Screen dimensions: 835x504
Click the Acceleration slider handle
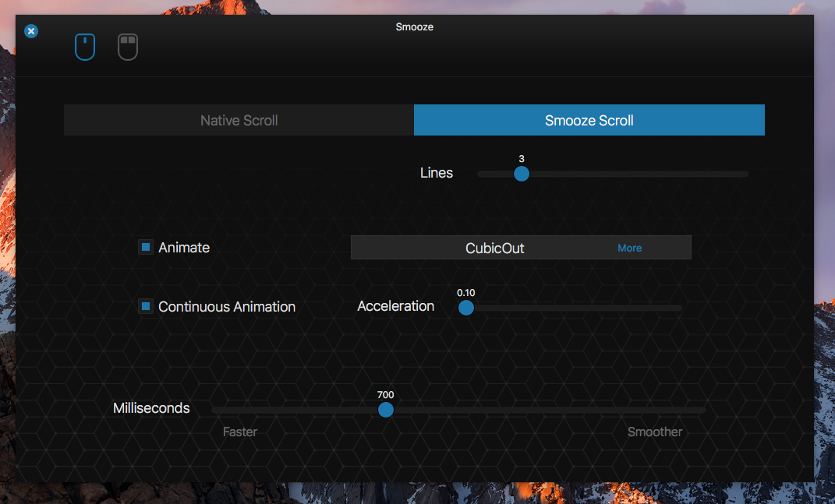click(466, 308)
